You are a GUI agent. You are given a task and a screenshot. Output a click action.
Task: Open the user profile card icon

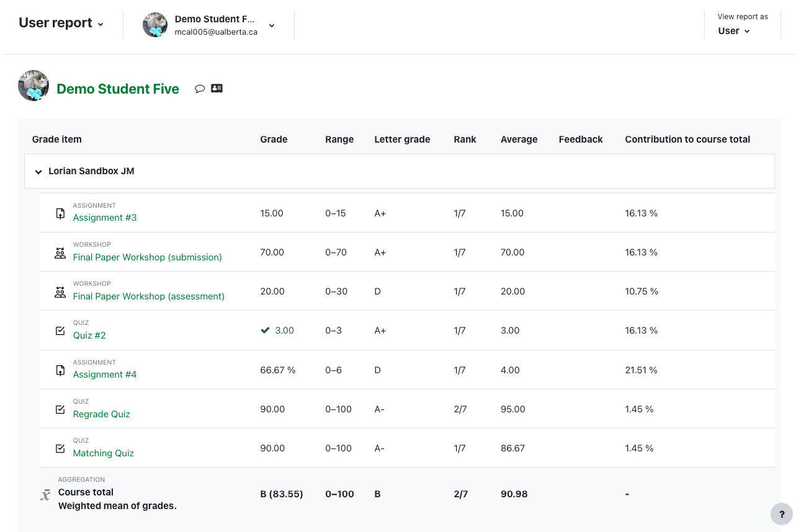coord(217,89)
